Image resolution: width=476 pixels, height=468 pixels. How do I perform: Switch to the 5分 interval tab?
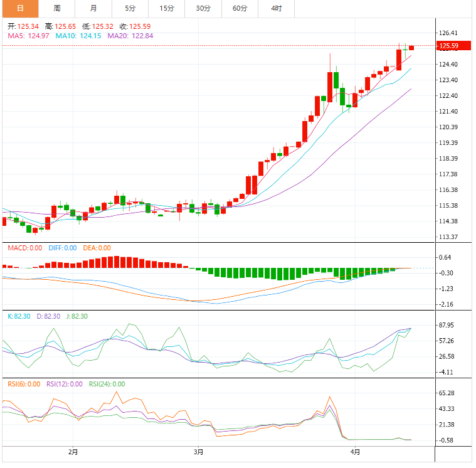pos(130,8)
